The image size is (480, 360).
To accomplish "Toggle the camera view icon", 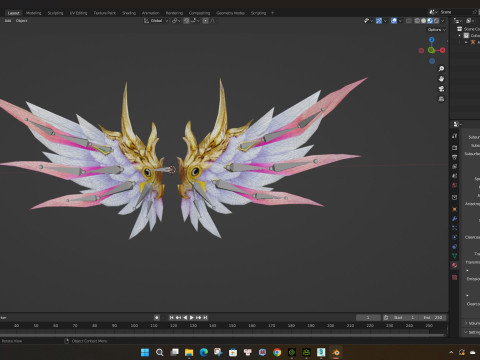I will tap(441, 89).
